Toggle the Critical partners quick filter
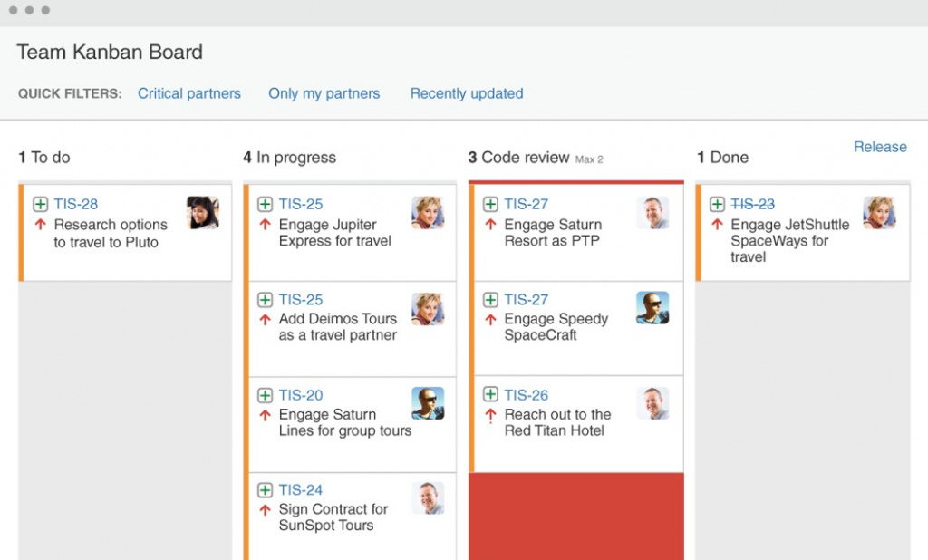The image size is (928, 560). click(189, 93)
